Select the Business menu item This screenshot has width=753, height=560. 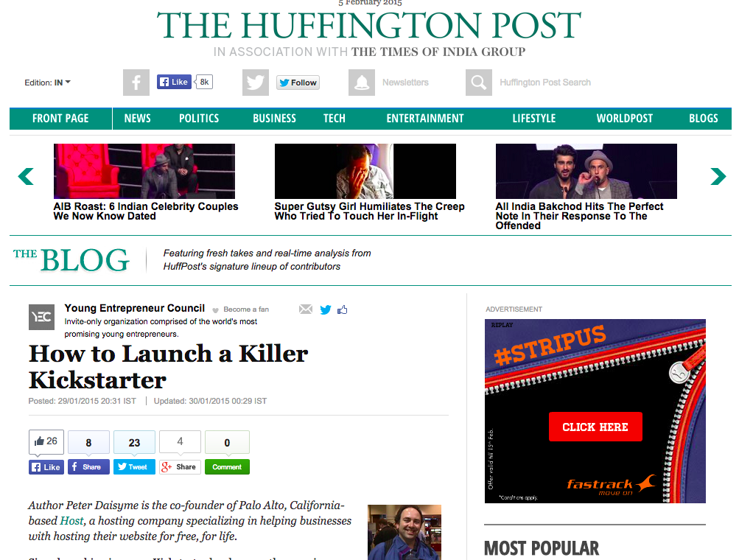click(x=274, y=119)
